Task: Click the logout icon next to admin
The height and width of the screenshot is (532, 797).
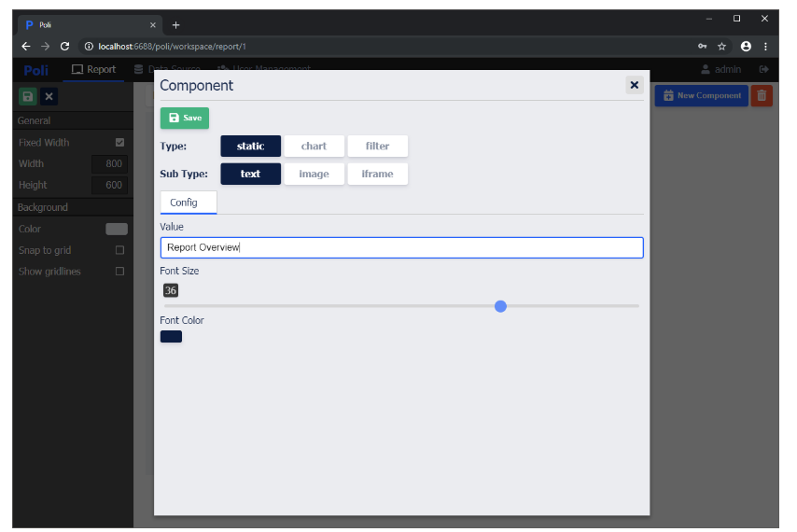Action: pyautogui.click(x=763, y=69)
